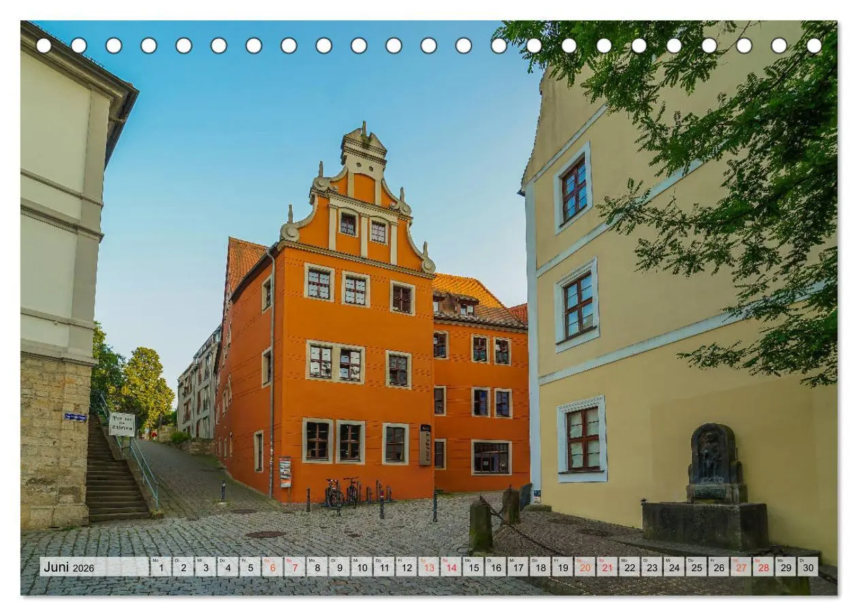The width and height of the screenshot is (858, 616).
Task: Select date 8 in the calendar strip
Action: coord(317,567)
